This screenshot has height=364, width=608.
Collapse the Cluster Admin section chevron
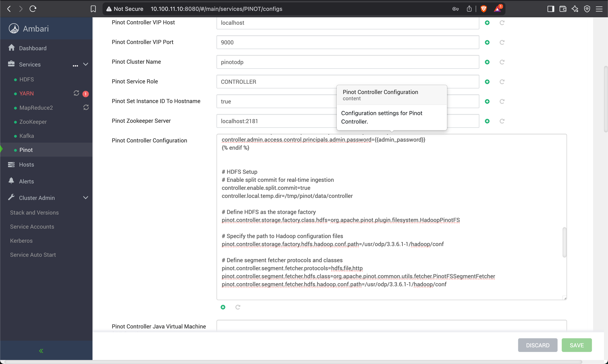coord(85,197)
